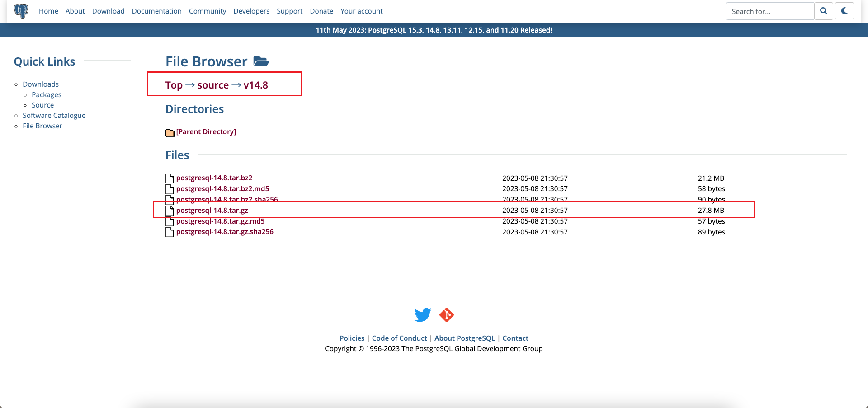Click the Directories section heading
Screen dimensions: 868x408
pyautogui.click(x=195, y=109)
